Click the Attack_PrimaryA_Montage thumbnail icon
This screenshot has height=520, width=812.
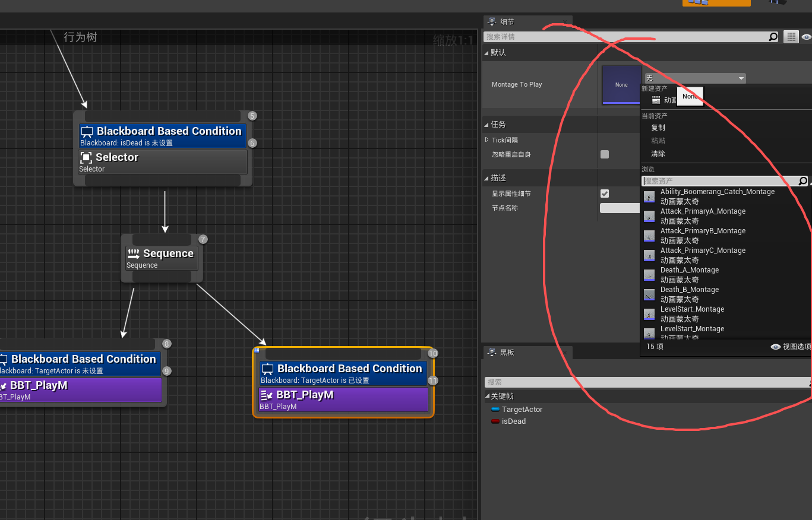point(649,216)
